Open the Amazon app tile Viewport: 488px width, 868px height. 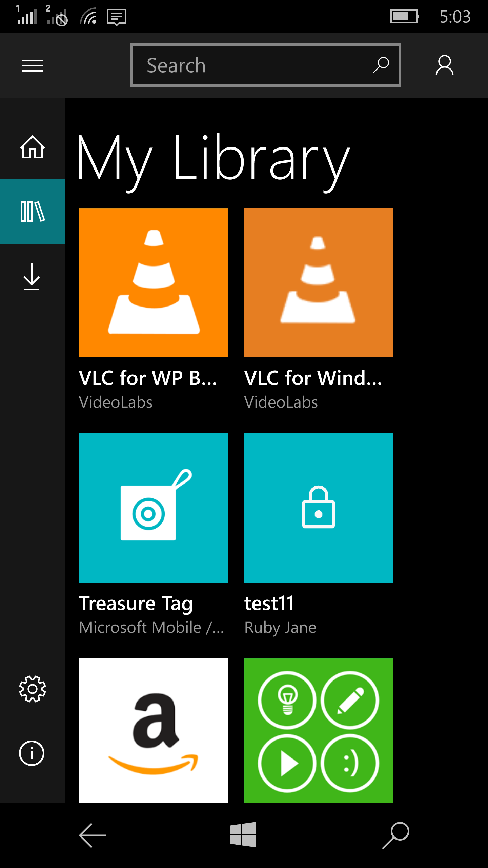[x=153, y=731]
